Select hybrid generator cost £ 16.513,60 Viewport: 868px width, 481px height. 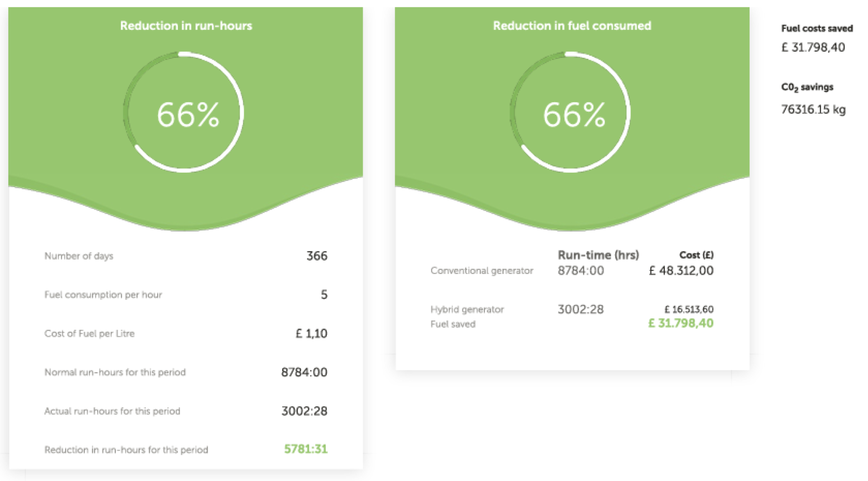coord(689,309)
